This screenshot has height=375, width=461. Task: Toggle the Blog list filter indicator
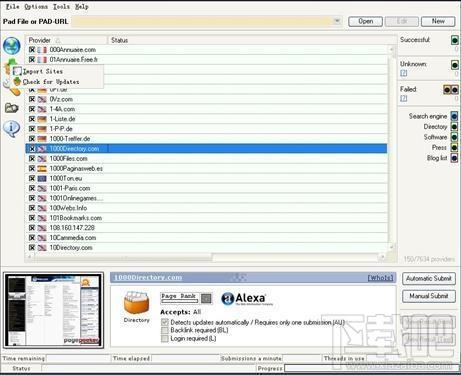pos(454,158)
